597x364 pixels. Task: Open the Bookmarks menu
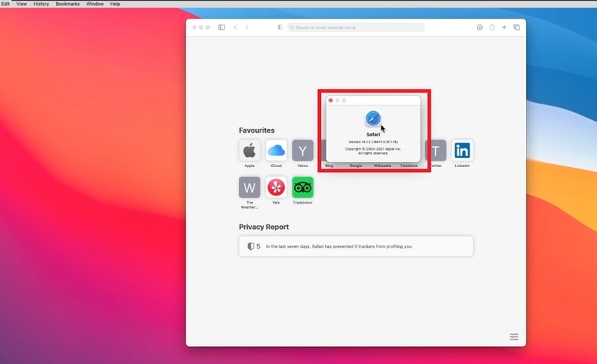(x=67, y=4)
